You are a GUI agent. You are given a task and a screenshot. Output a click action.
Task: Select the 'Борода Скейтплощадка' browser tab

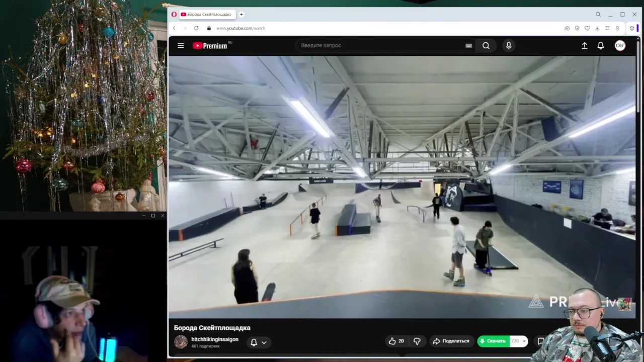coord(206,15)
